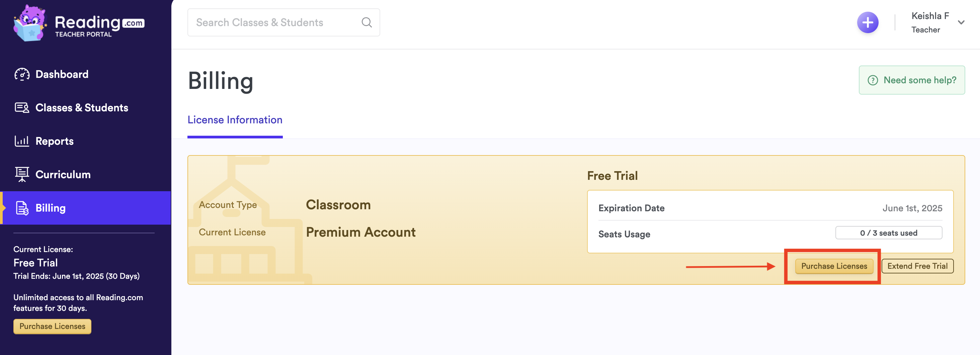Click the seats used progress bar
The image size is (980, 355).
[x=888, y=233]
